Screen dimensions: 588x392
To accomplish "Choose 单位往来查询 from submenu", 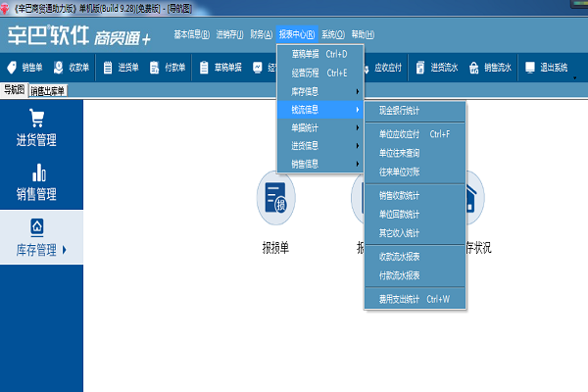I will [416, 153].
